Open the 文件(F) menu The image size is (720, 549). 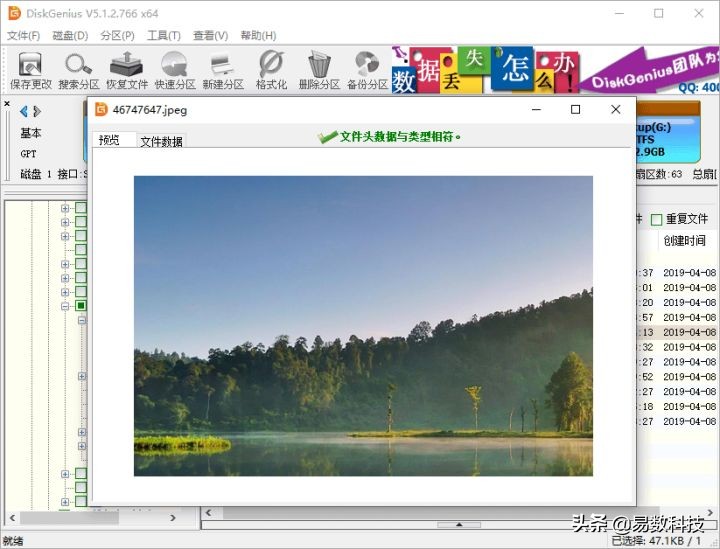[x=23, y=35]
